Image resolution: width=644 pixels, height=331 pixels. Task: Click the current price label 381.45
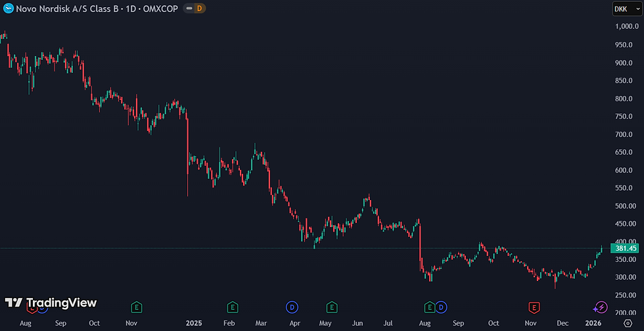pyautogui.click(x=626, y=248)
